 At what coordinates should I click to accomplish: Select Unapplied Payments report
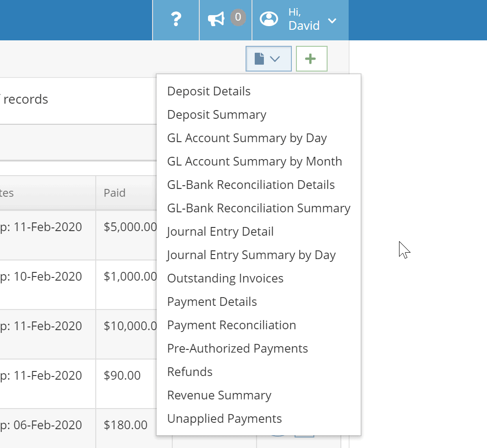(224, 419)
